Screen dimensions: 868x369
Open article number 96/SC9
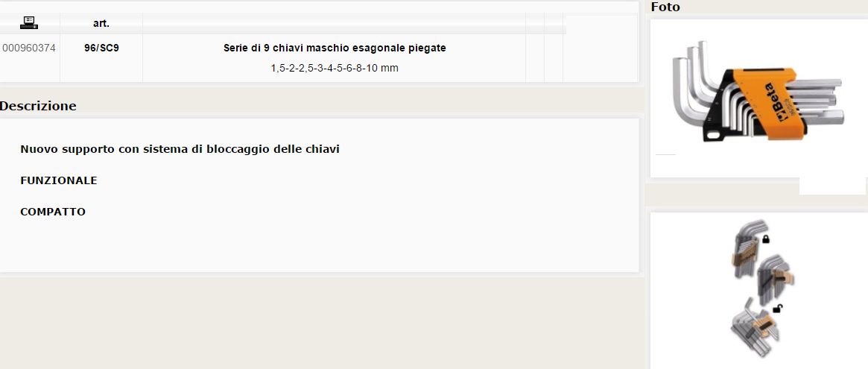click(x=101, y=48)
